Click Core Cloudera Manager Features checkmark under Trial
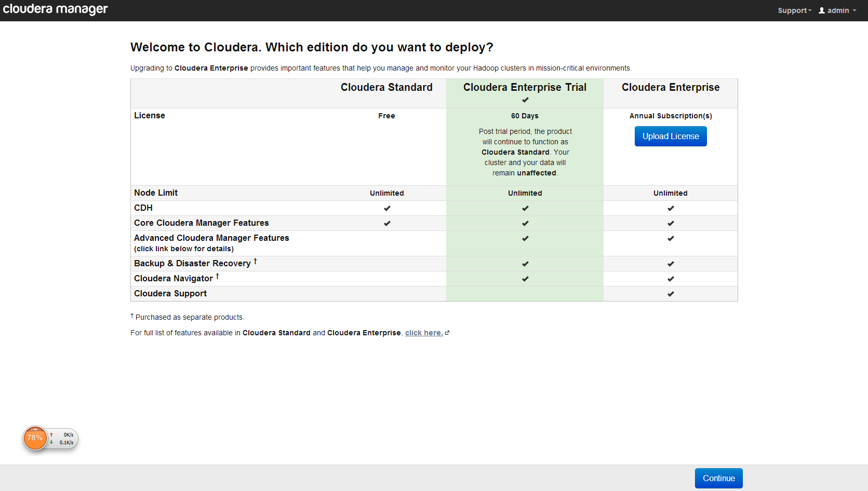 pos(525,223)
